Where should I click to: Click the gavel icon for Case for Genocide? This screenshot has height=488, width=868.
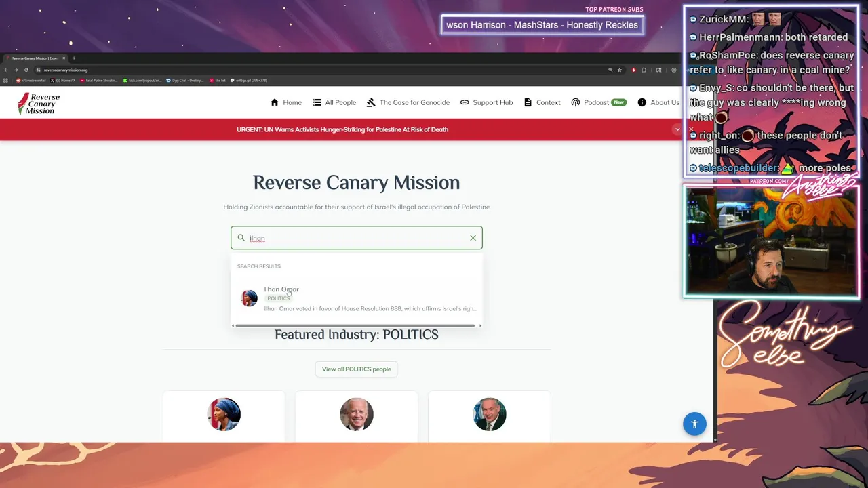(x=371, y=102)
